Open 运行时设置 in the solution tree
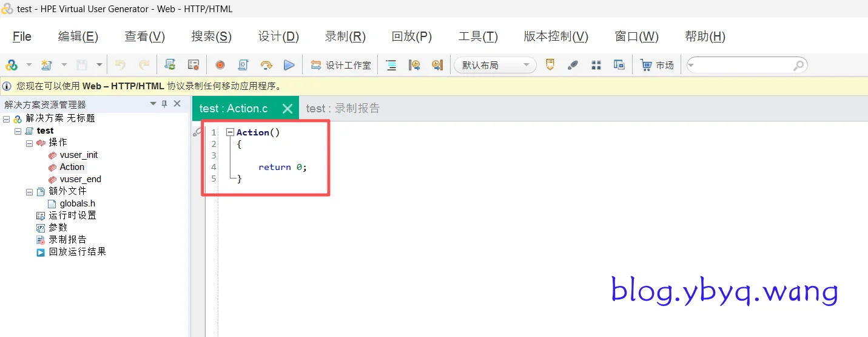Screen dimensions: 868x337 click(72, 216)
